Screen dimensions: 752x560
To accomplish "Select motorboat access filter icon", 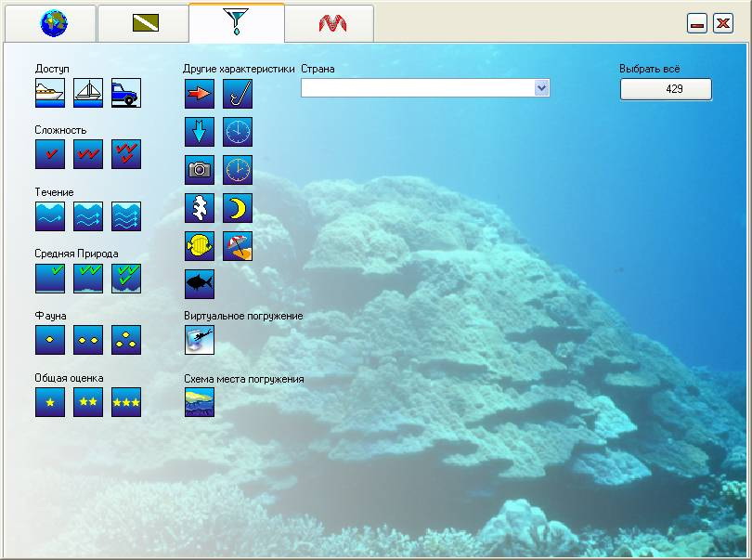I will coord(50,93).
